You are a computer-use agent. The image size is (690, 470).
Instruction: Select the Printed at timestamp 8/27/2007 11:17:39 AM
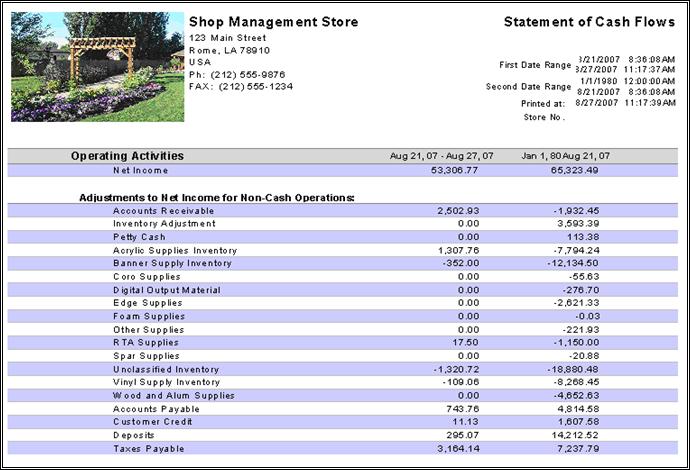(625, 103)
